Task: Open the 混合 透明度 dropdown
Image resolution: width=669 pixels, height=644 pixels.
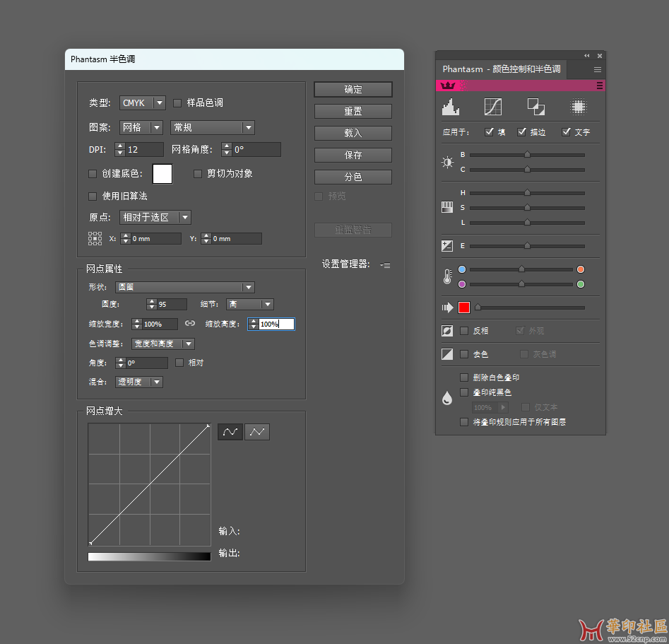Action: coord(139,382)
